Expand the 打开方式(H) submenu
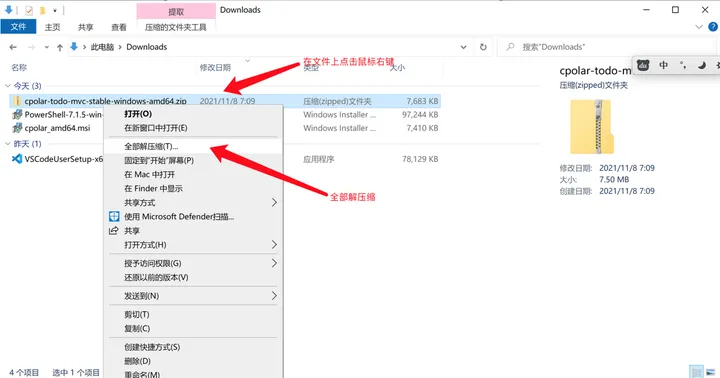The image size is (720, 378). (x=193, y=245)
